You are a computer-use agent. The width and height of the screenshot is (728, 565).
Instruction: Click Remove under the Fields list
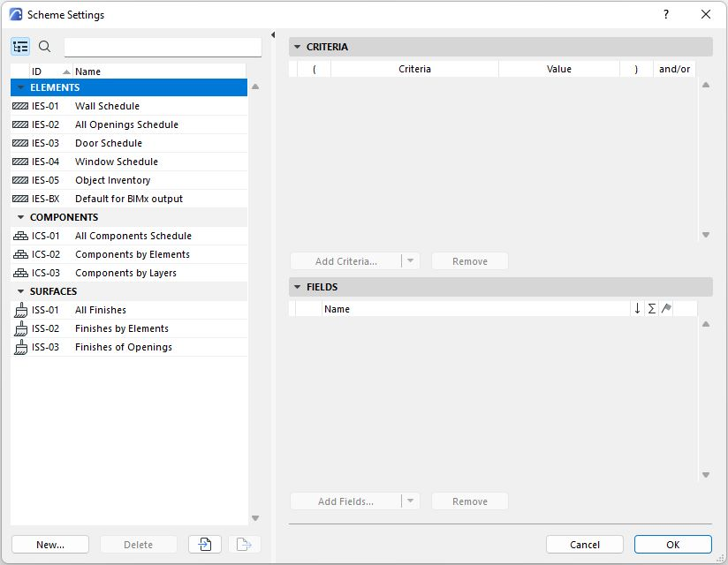pos(470,501)
